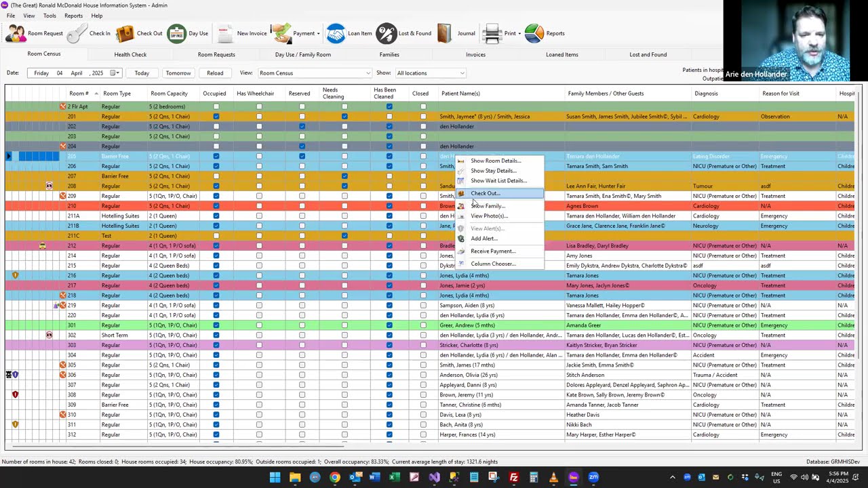
Task: Toggle Has Been Cleaned checkbox for room 203
Action: (x=389, y=136)
